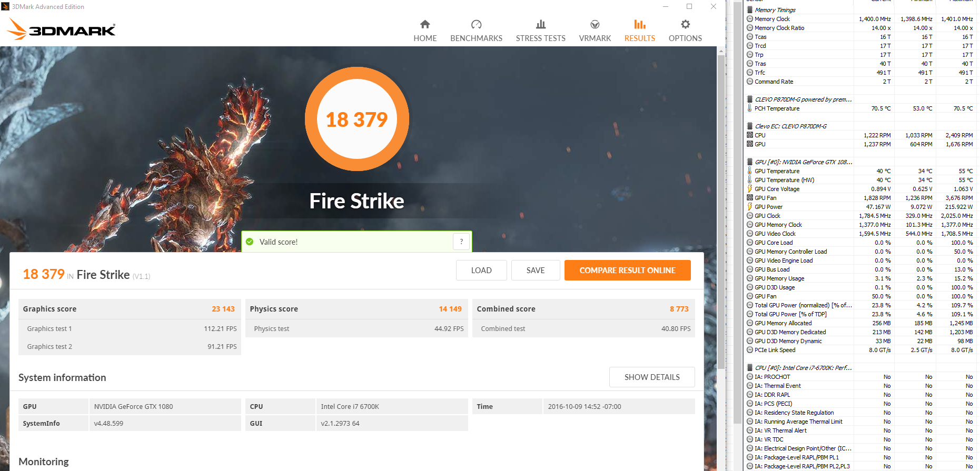Click the 3DMark logo
Image resolution: width=980 pixels, height=471 pixels.
(62, 29)
